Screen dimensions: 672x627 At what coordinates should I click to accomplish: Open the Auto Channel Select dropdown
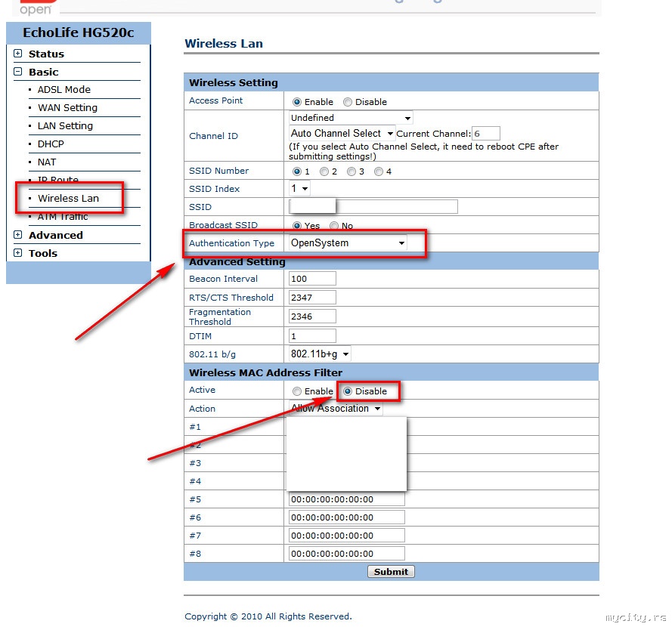pyautogui.click(x=342, y=133)
